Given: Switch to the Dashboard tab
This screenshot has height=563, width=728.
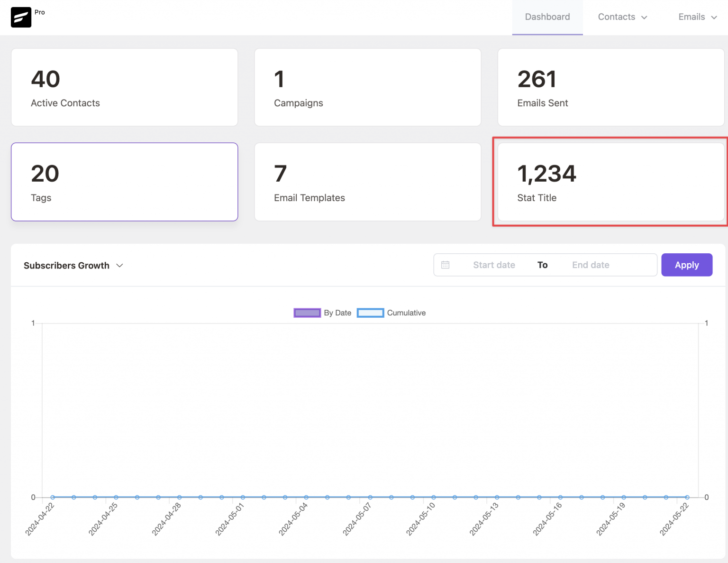Looking at the screenshot, I should point(547,17).
